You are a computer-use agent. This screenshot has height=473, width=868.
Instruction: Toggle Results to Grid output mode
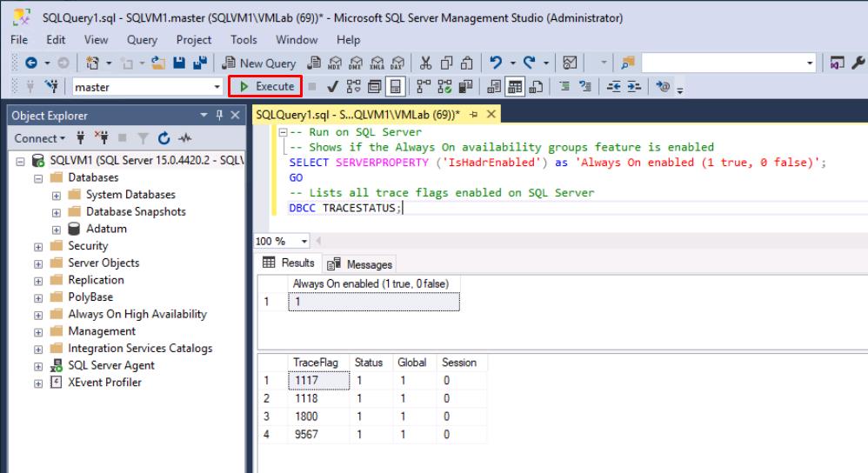[x=515, y=87]
